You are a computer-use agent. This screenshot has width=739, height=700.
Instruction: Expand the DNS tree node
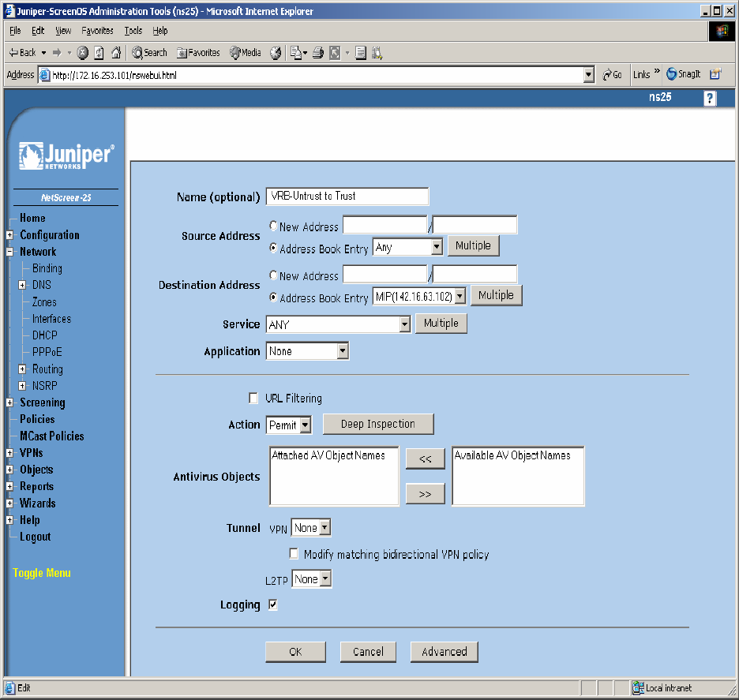[22, 285]
